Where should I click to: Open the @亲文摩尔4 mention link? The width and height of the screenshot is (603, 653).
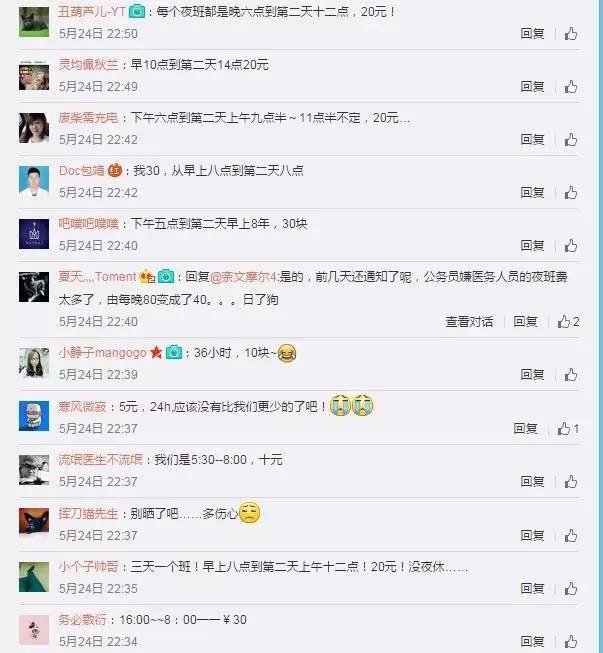coord(243,277)
